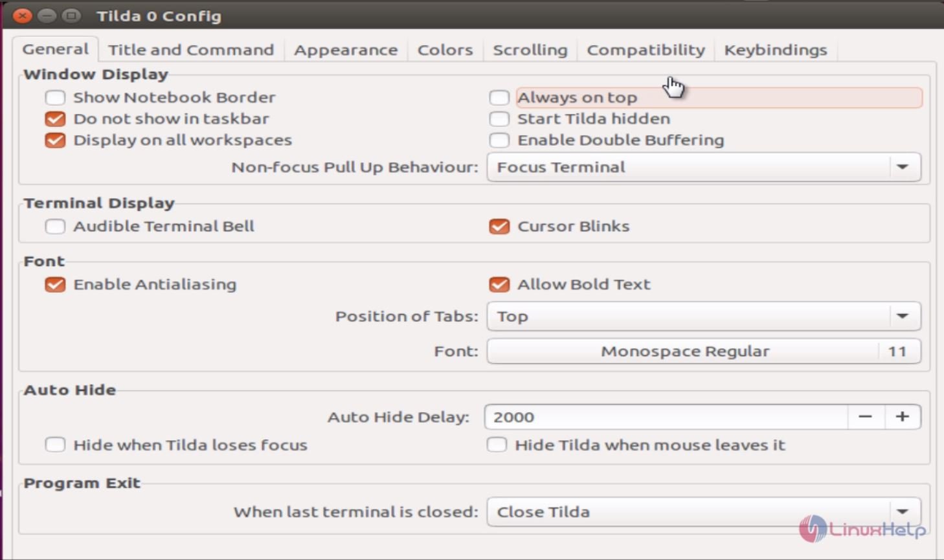Toggle Hide when Tilda loses focus
This screenshot has width=944, height=560.
(55, 445)
